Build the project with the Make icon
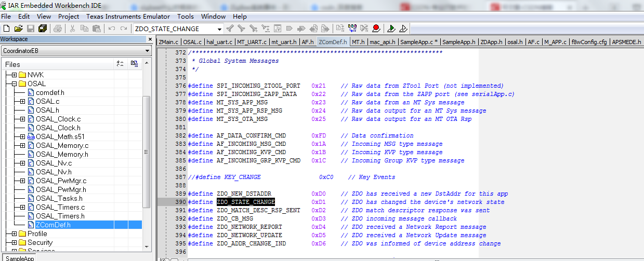 pyautogui.click(x=352, y=29)
